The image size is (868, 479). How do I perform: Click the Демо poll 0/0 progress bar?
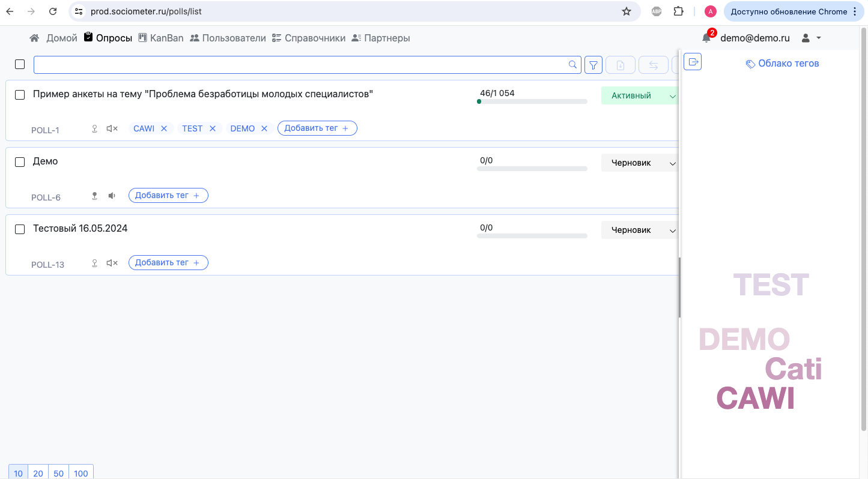tap(532, 169)
